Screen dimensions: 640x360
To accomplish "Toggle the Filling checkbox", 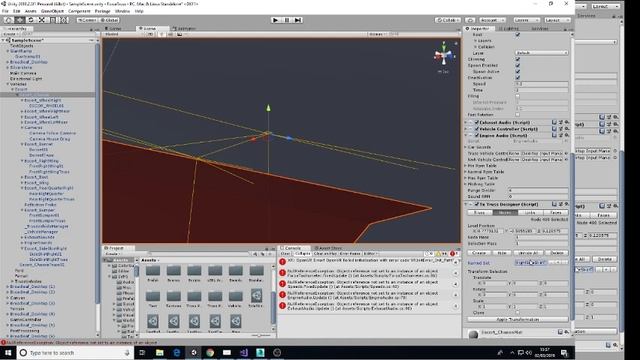I will [518, 96].
